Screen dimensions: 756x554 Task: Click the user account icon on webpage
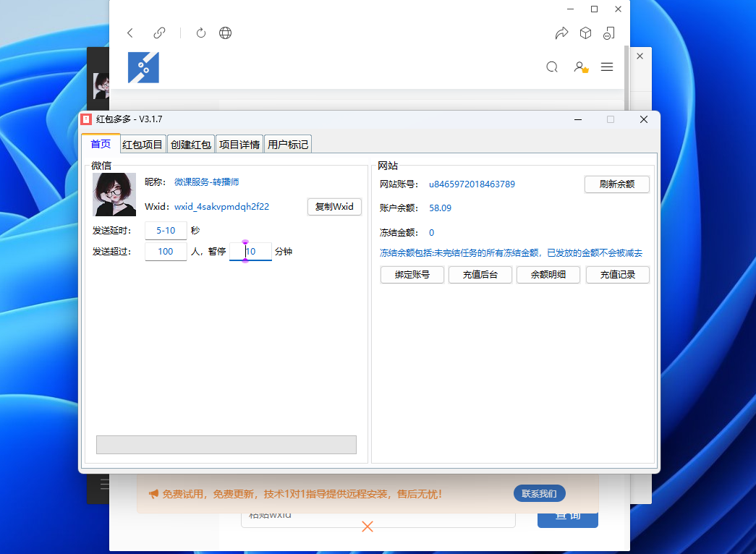[580, 67]
